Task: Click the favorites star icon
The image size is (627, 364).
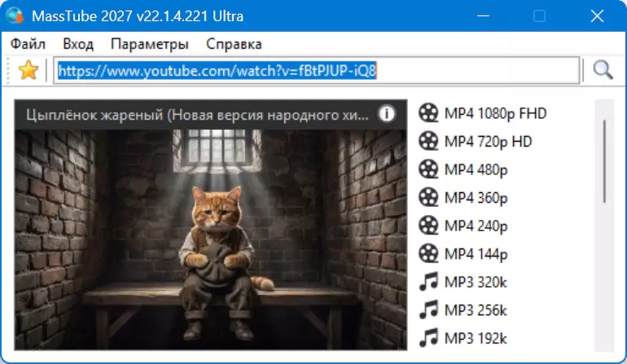Action: (28, 70)
